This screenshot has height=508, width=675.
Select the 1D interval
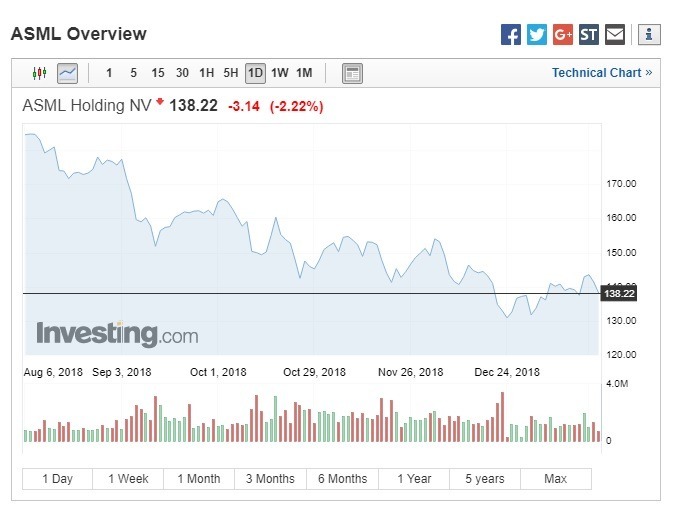pos(255,73)
